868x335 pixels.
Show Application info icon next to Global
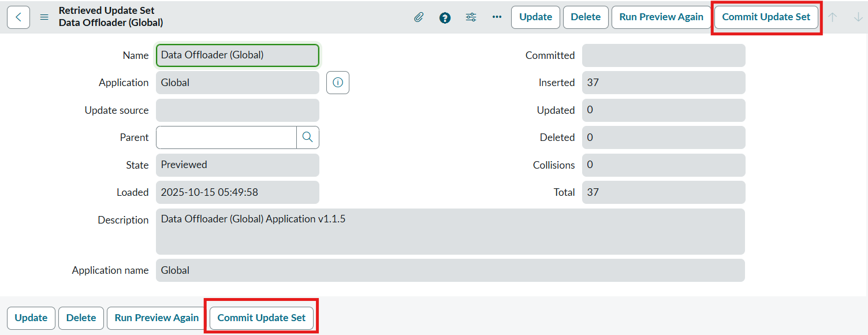[338, 83]
